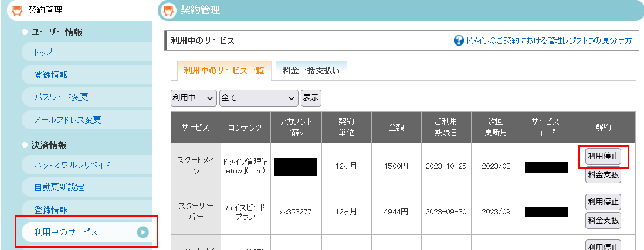This screenshot has height=250, width=644.
Task: Open メールアドレス変更 in the sidebar
Action: (x=67, y=119)
